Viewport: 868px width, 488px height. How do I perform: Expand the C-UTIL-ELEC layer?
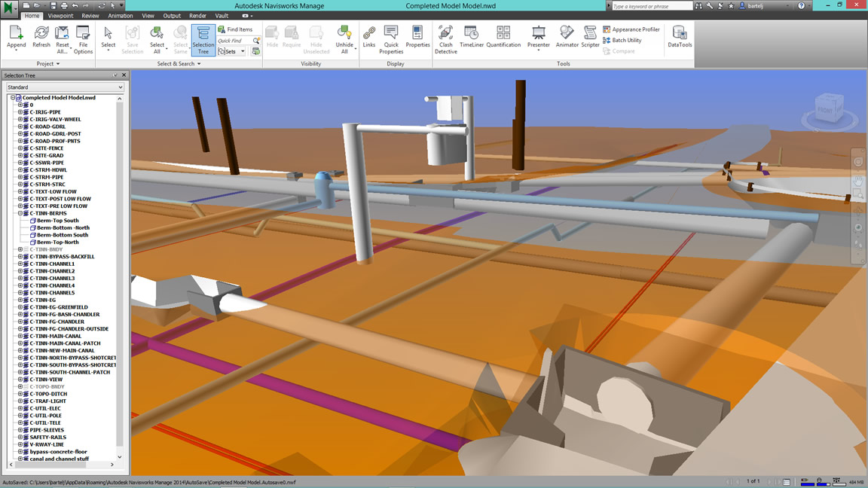(x=20, y=408)
